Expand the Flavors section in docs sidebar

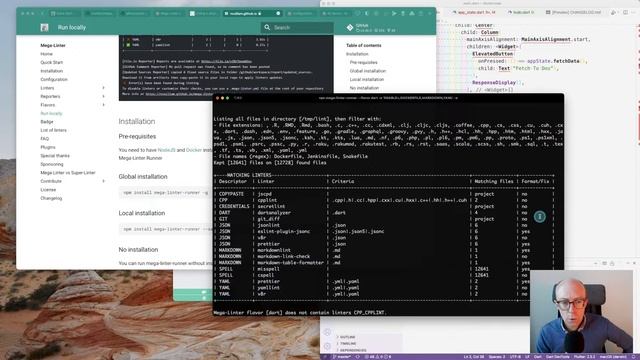click(x=103, y=105)
